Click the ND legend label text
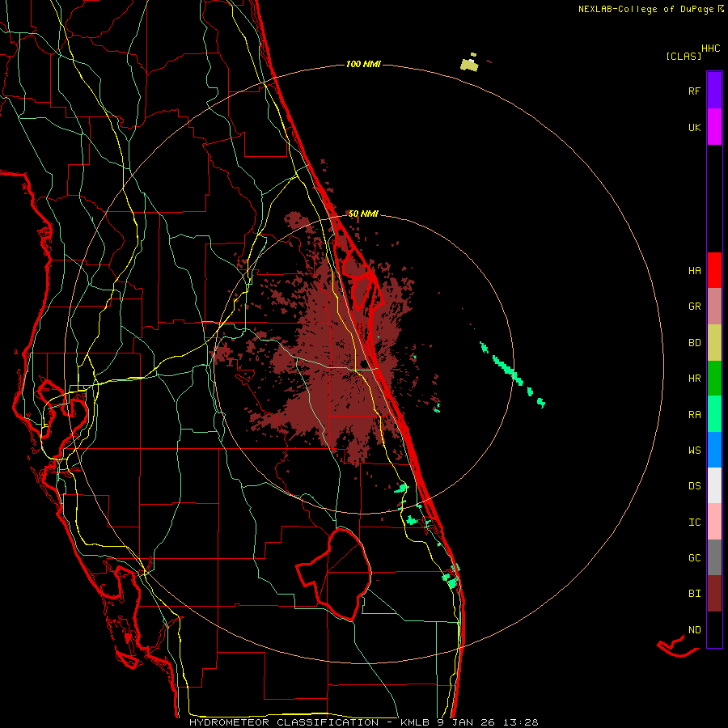 694,630
